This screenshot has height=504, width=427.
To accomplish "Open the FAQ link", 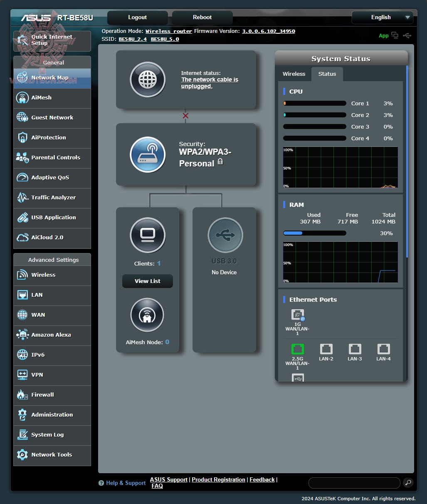I will pyautogui.click(x=157, y=486).
